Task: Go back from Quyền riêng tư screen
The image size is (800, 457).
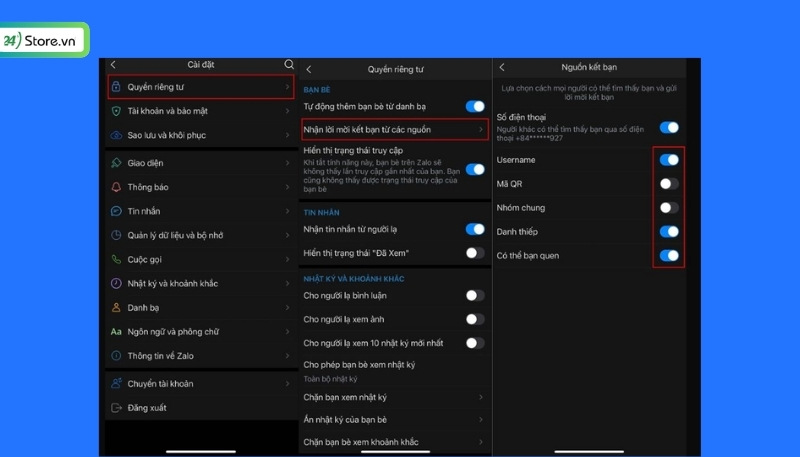Action: tap(309, 69)
